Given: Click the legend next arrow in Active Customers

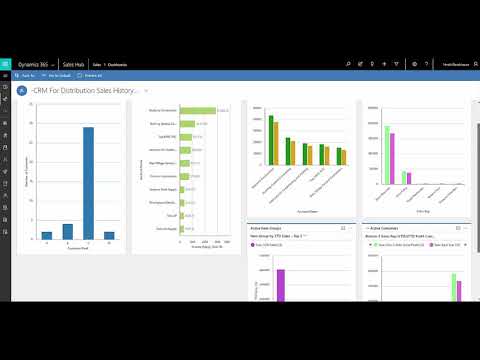Looking at the screenshot, I should click(465, 245).
